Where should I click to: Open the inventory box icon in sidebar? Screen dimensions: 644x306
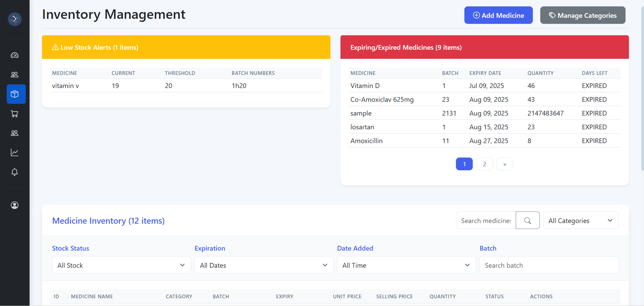coord(15,94)
